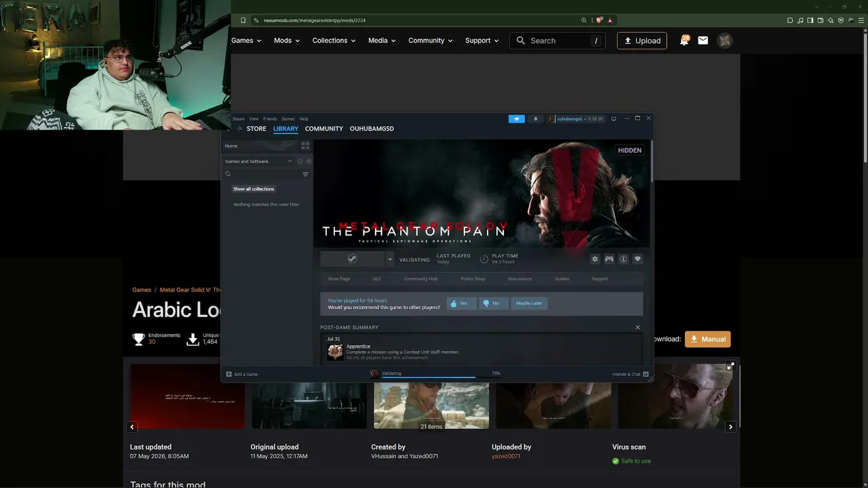Open Brave Leo AI sparkle icon
The image size is (868, 488).
click(831, 20)
